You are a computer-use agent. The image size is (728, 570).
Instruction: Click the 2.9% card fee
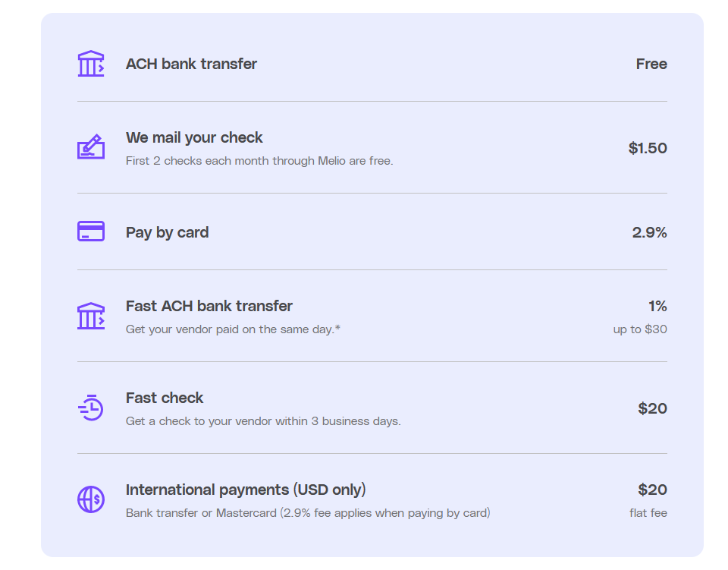(649, 232)
